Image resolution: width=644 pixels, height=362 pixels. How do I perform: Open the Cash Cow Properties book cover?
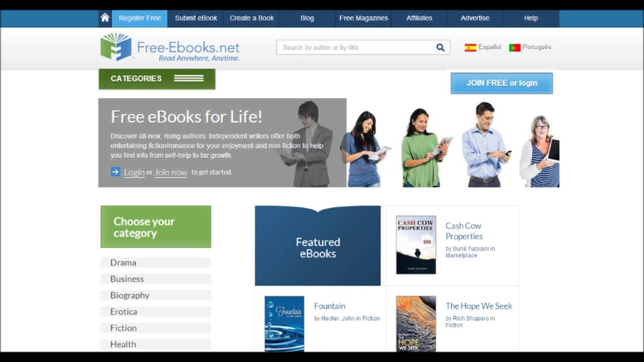(416, 245)
